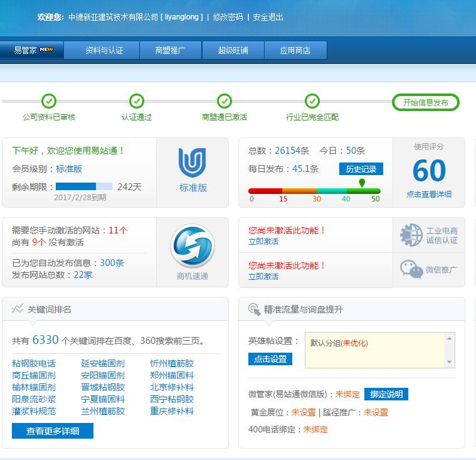Click the 蹊径推广 未设置 link

[376, 412]
